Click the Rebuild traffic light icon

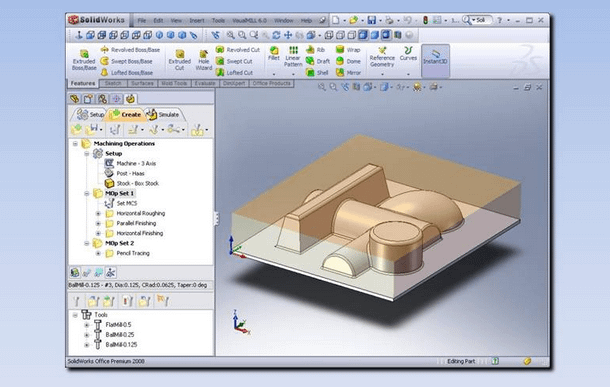(x=426, y=20)
